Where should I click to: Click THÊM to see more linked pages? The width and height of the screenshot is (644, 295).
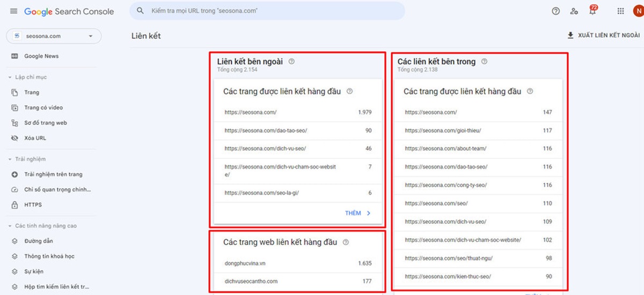[357, 213]
